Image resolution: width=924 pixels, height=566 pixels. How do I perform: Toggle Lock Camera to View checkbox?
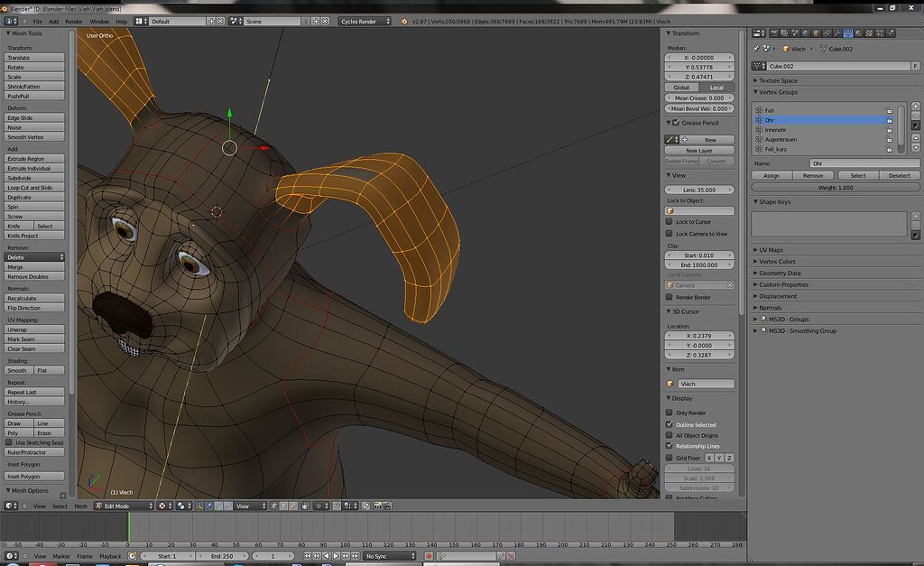click(670, 234)
